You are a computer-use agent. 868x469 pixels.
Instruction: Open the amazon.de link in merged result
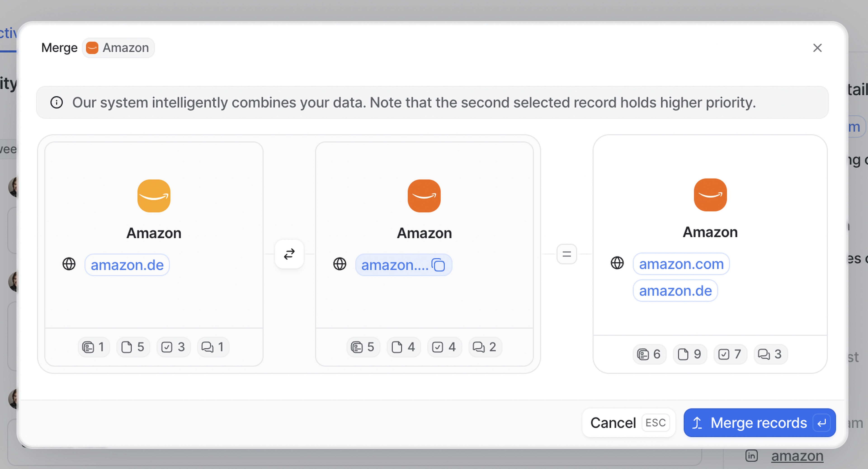tap(675, 291)
